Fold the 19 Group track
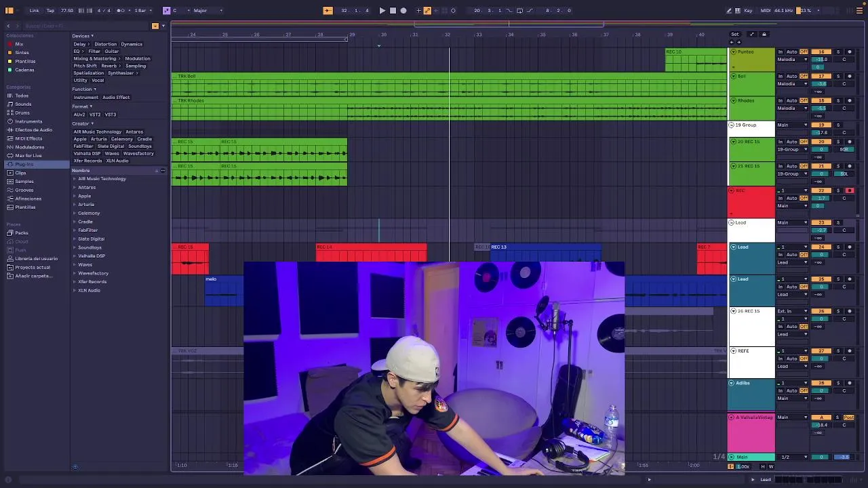Image resolution: width=868 pixels, height=488 pixels. click(x=732, y=125)
